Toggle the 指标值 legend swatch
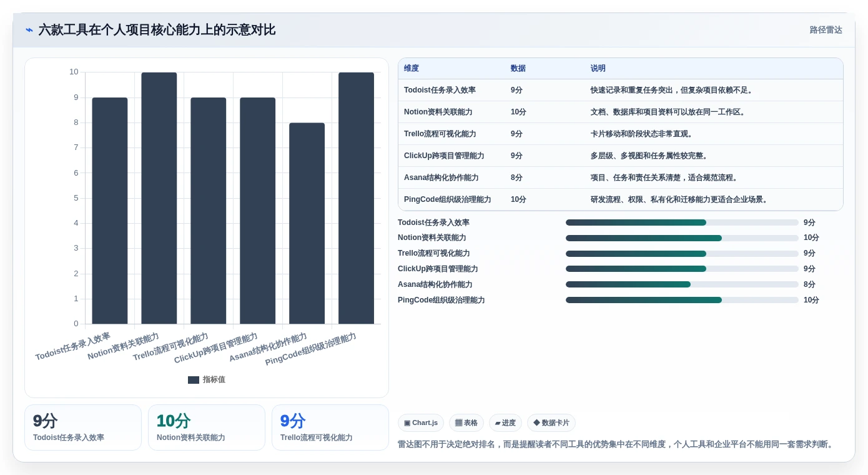868x475 pixels. (x=194, y=380)
